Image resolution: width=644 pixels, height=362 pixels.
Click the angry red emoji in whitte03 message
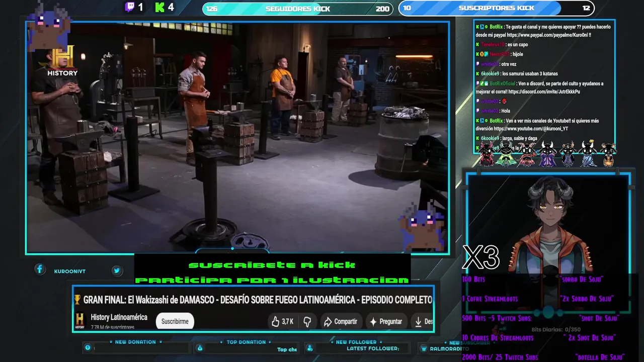click(x=504, y=102)
